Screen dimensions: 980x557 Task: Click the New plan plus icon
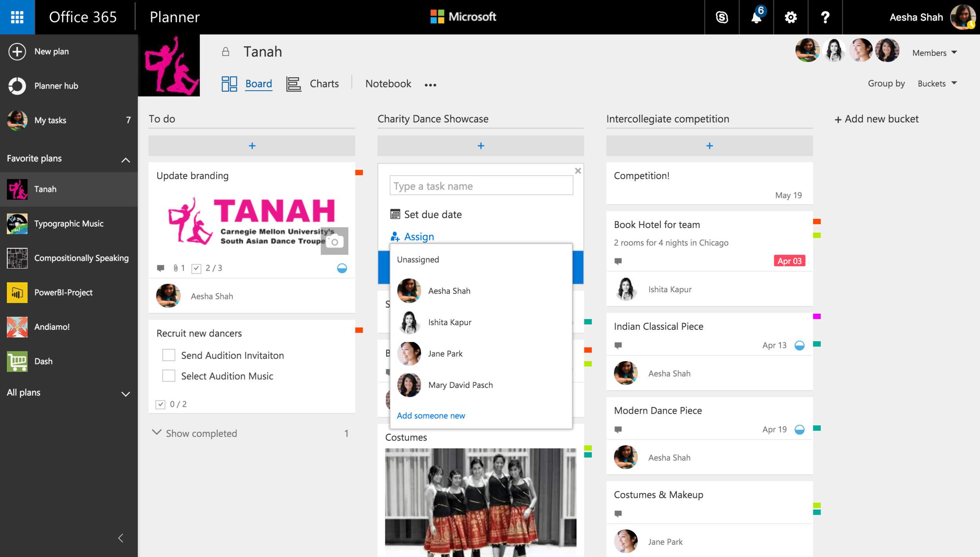[17, 51]
